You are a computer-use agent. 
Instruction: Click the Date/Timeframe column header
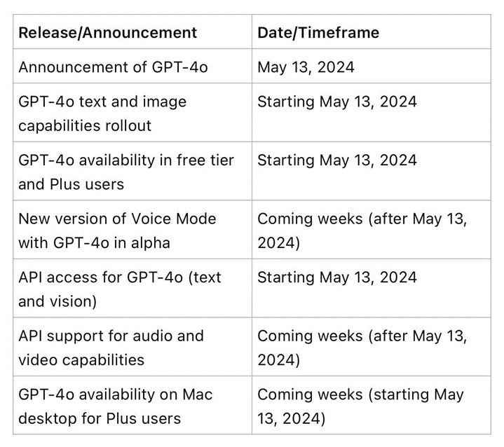(x=372, y=32)
